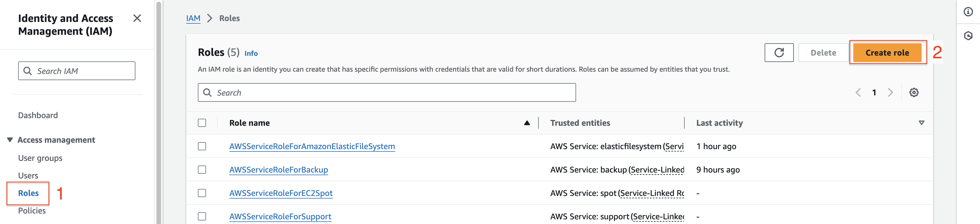Open AWSServiceRoleForSupport role link
The width and height of the screenshot is (980, 224).
(280, 216)
